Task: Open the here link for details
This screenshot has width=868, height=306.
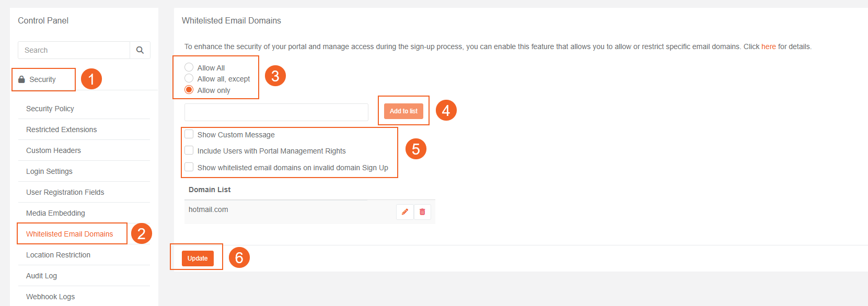Action: click(768, 46)
